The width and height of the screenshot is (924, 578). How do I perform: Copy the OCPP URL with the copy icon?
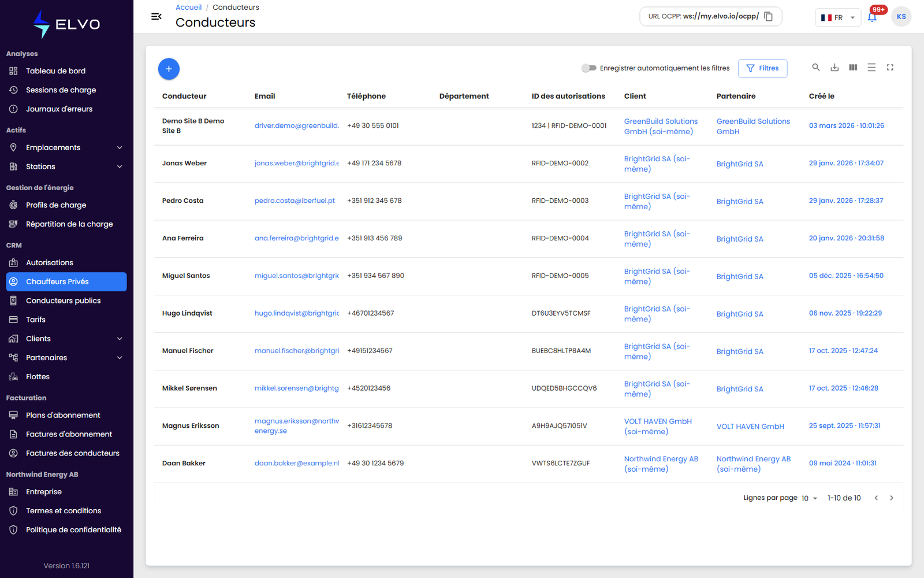769,16
